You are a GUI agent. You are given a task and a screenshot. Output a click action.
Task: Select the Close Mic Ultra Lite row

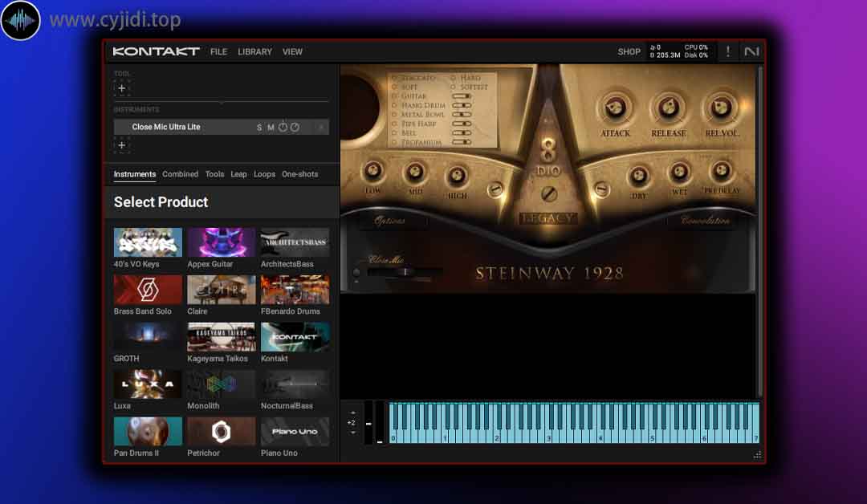coord(222,127)
